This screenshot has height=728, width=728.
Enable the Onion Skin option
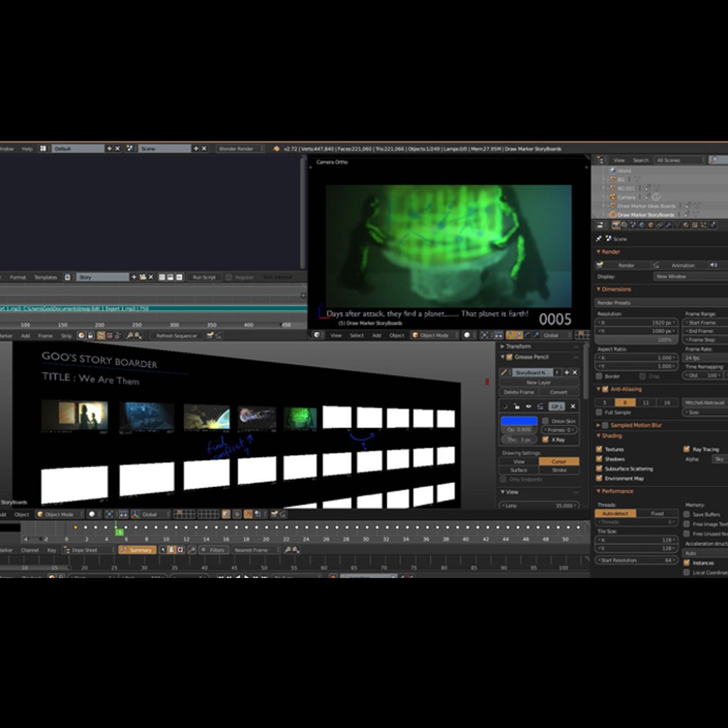tap(546, 421)
